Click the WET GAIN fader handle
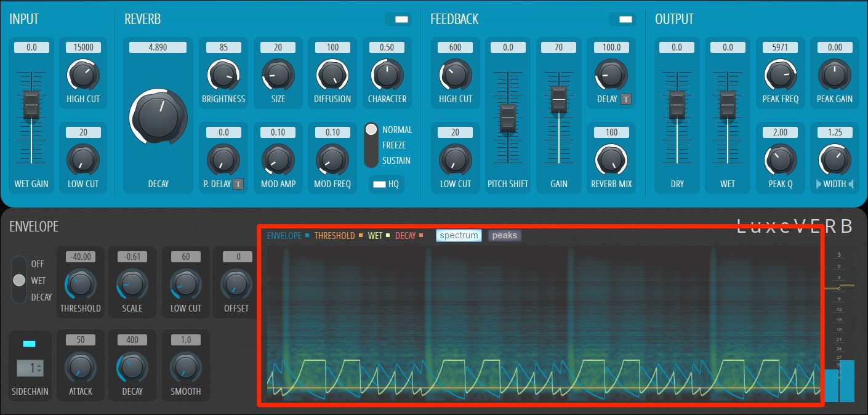This screenshot has height=415, width=868. point(31,105)
